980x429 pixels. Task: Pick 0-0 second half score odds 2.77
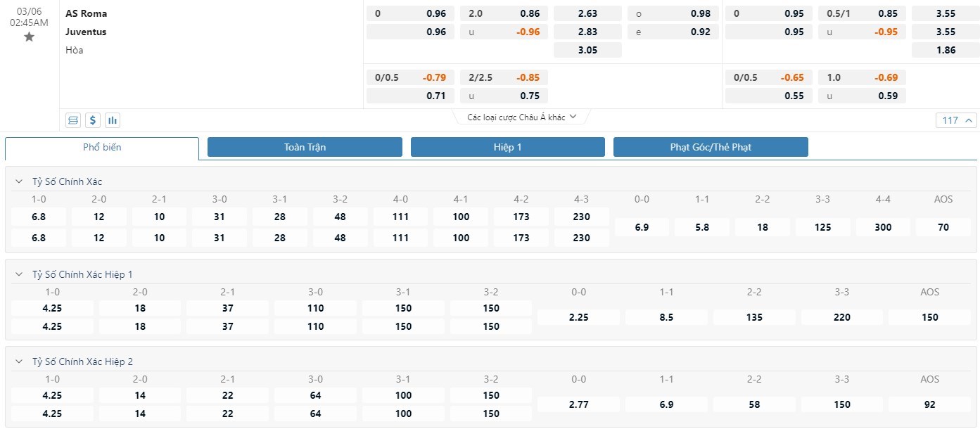pos(578,404)
